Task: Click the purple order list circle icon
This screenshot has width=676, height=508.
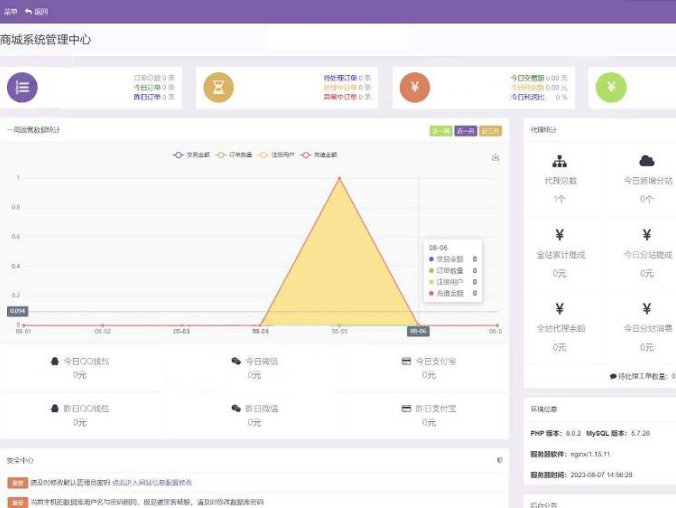Action: [22, 87]
